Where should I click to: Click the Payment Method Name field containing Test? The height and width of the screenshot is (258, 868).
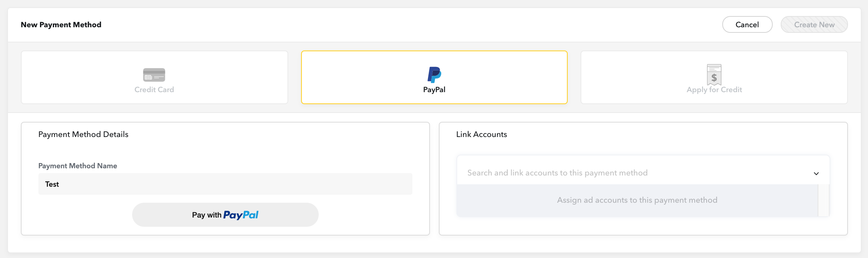(x=225, y=183)
